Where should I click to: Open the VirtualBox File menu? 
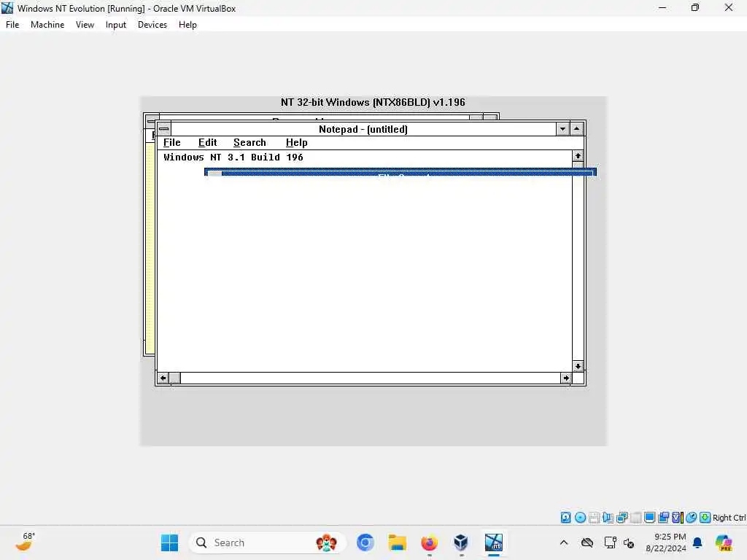coord(12,25)
